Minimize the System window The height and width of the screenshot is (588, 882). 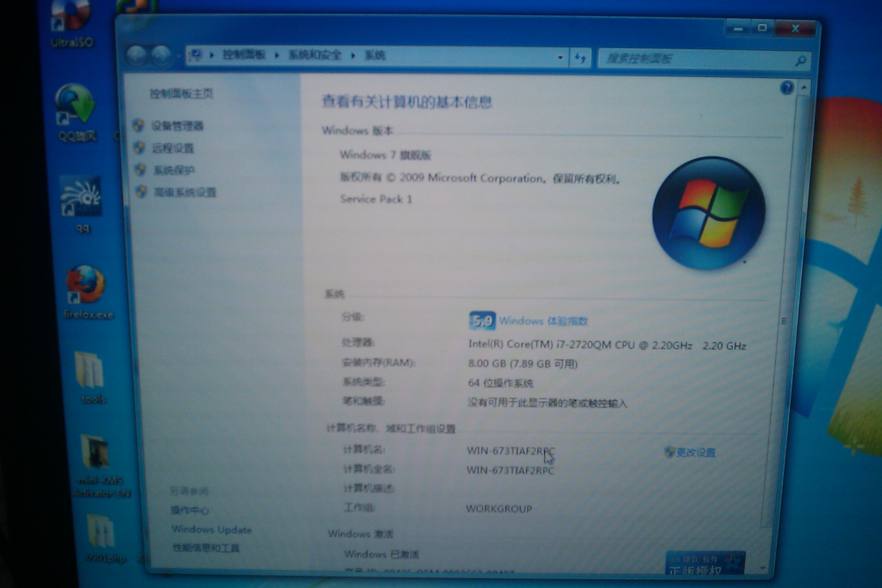(738, 29)
